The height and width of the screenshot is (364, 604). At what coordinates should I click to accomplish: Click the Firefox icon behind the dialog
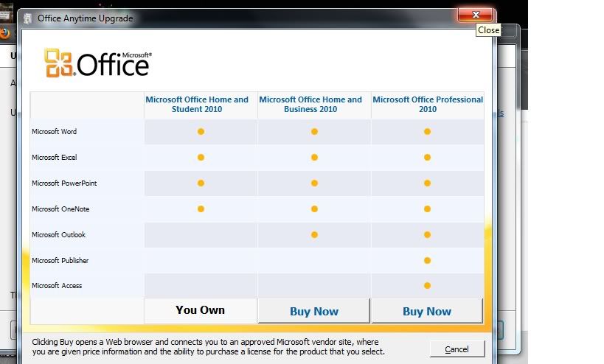(x=6, y=33)
